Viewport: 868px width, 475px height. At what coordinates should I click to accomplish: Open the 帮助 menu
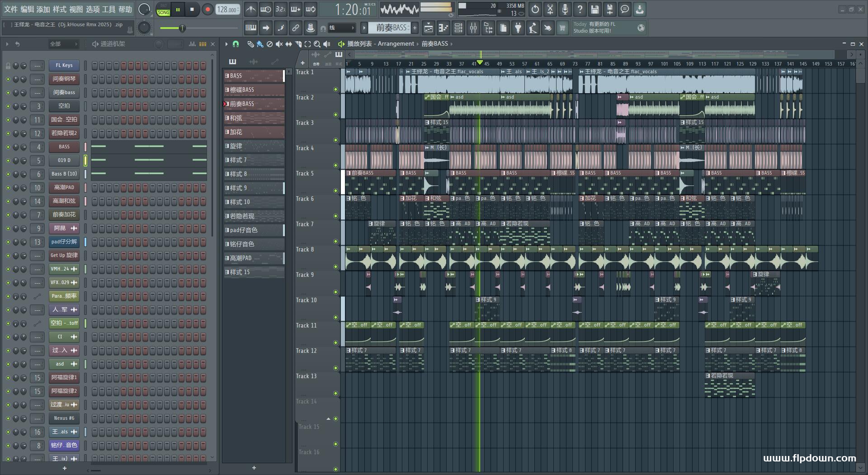(x=125, y=9)
